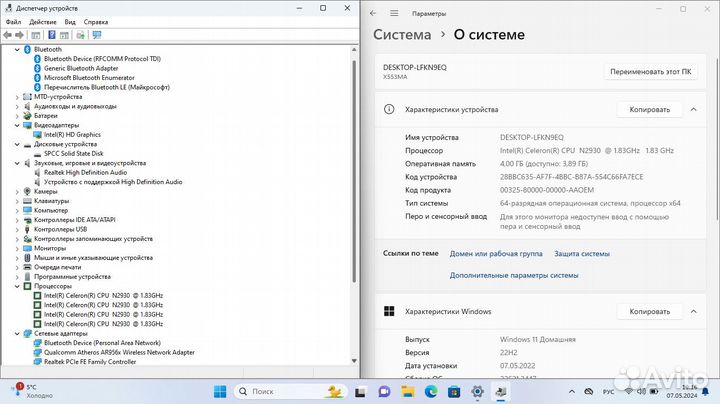Select SPCC Solid State Disk entry
The image size is (720, 404).
(x=73, y=153)
